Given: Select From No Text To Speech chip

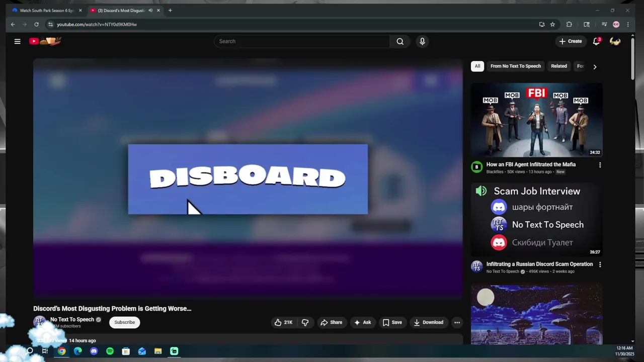Looking at the screenshot, I should tap(515, 66).
